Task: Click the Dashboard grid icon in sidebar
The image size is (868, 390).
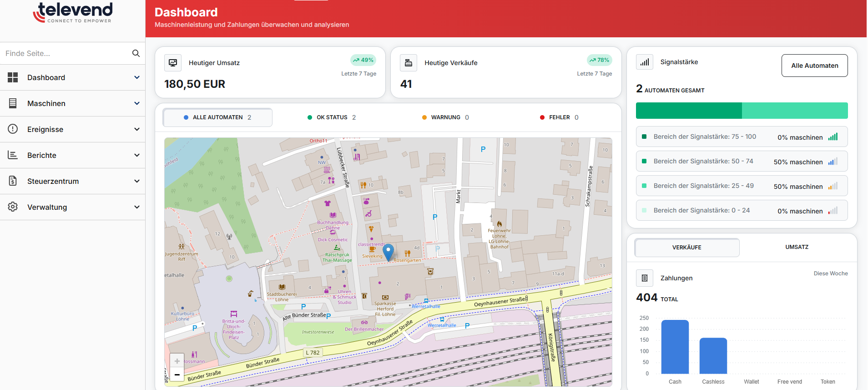Action: click(13, 77)
